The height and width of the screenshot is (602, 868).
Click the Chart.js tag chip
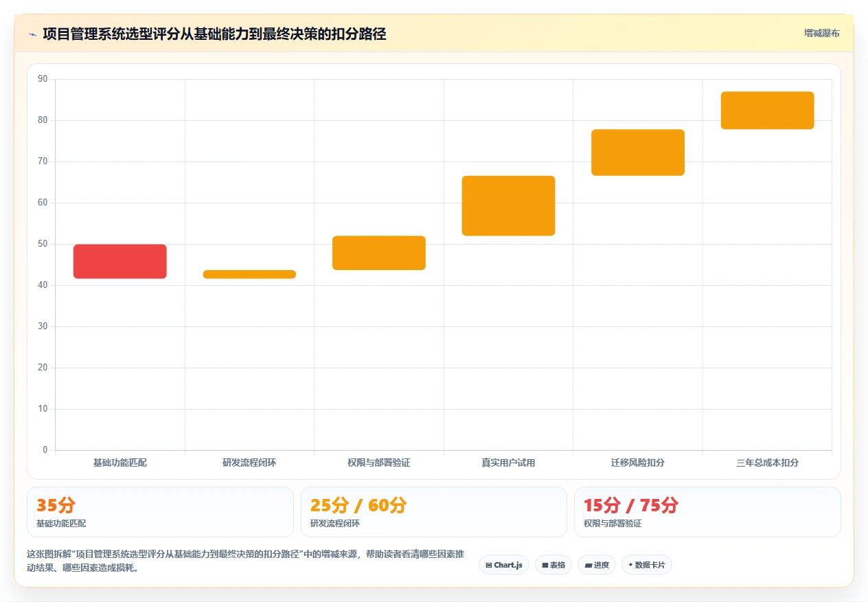click(504, 565)
